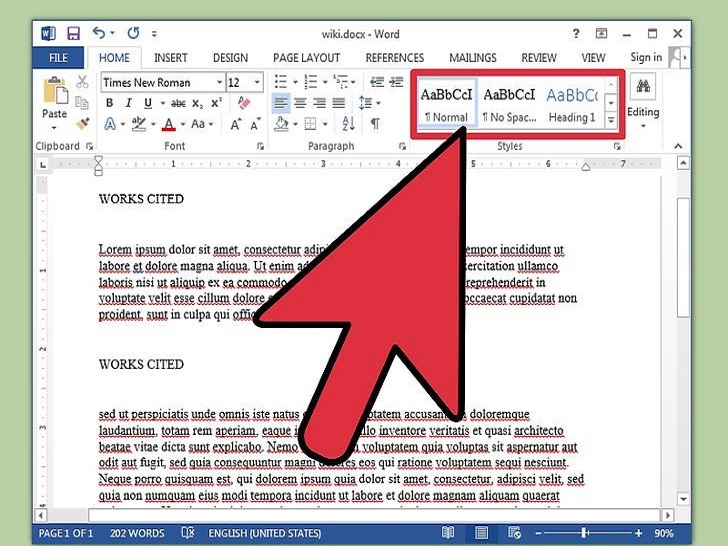Cut selection with scissors icon
728x546 pixels.
[82, 82]
